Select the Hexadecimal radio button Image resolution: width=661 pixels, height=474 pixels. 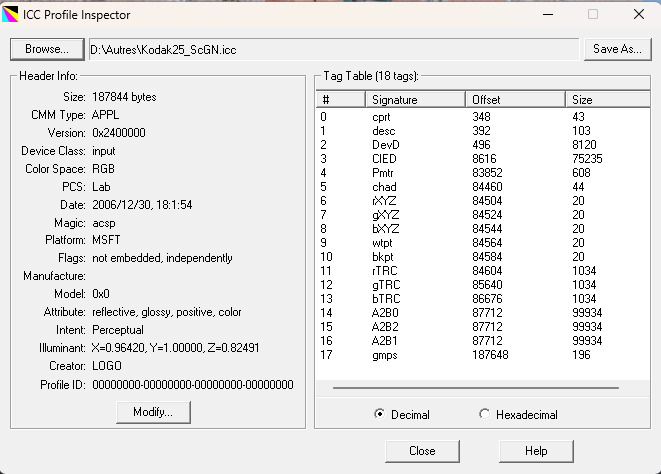point(486,414)
